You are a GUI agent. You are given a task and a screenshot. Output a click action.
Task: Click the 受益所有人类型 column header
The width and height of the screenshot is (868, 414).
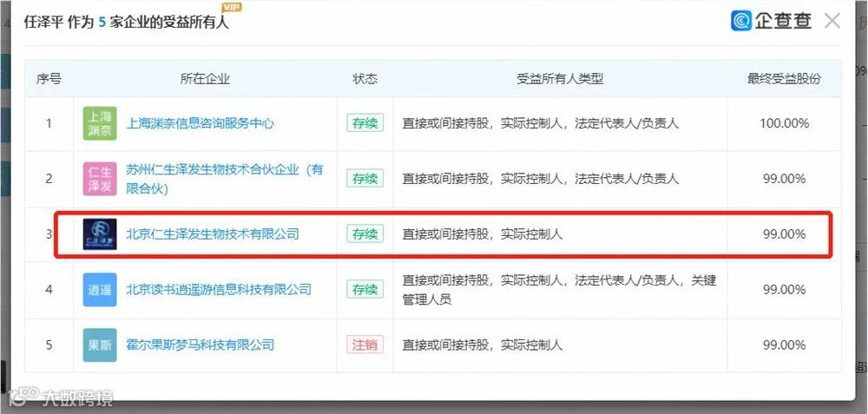(x=560, y=79)
